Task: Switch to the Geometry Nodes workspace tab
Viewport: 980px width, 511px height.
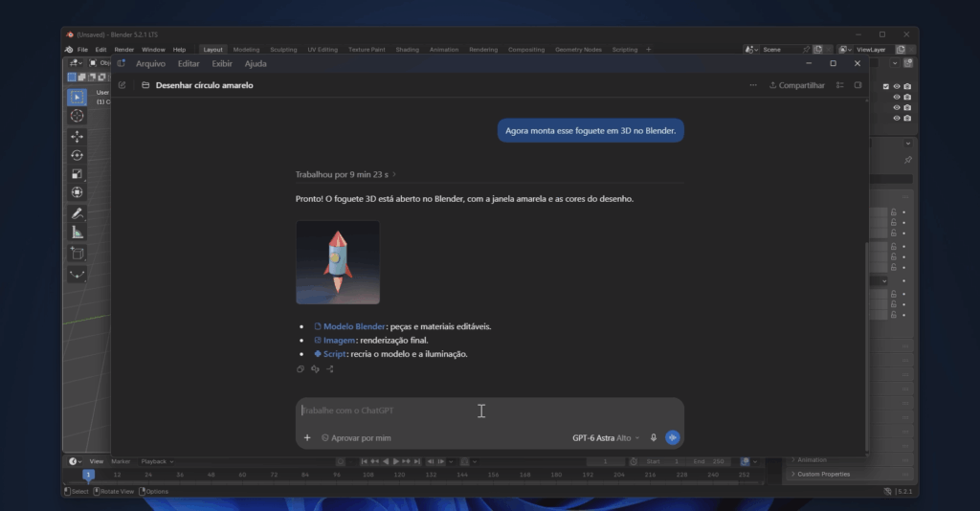Action: coord(578,50)
